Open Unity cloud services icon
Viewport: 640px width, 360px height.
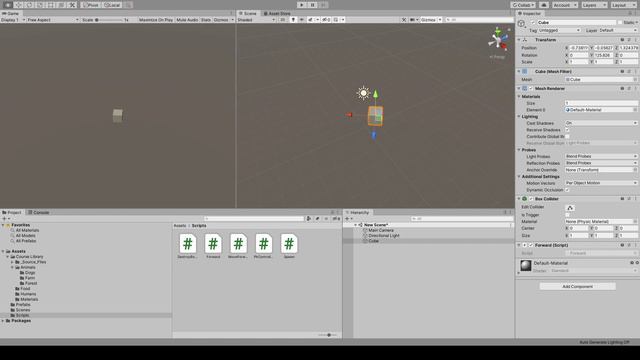click(544, 5)
